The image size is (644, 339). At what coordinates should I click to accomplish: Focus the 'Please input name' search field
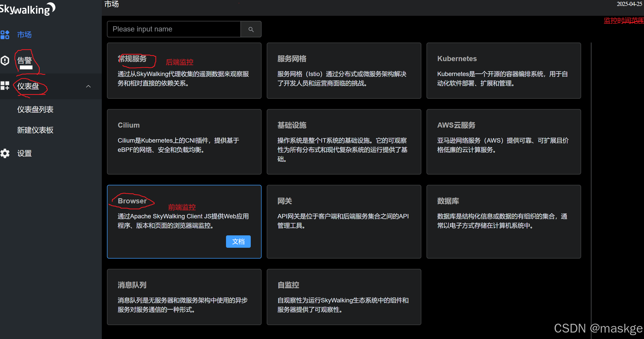[174, 29]
